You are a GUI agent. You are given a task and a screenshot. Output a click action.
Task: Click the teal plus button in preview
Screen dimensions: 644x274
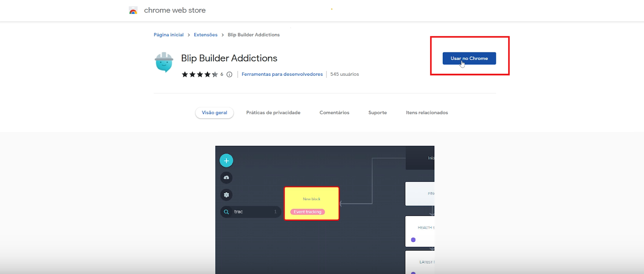pos(226,161)
